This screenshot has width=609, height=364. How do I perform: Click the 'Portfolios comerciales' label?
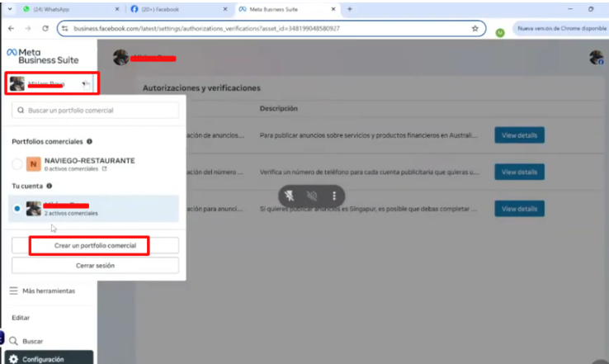[x=47, y=141]
